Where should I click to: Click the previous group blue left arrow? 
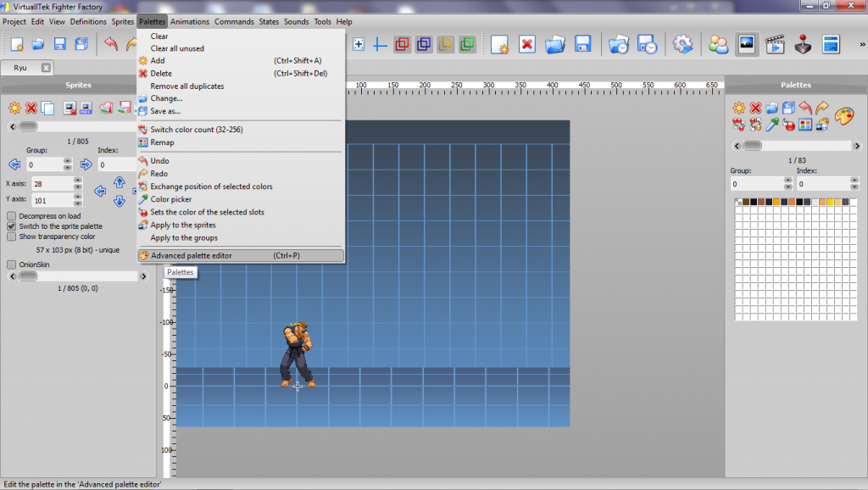[x=15, y=164]
